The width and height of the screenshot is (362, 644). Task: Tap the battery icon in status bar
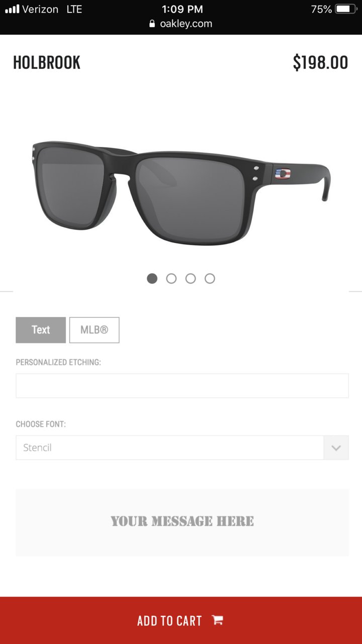pyautogui.click(x=346, y=9)
